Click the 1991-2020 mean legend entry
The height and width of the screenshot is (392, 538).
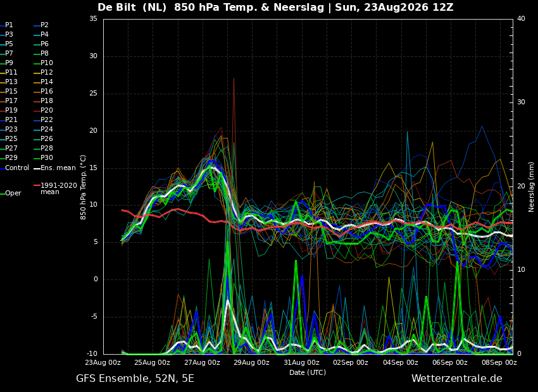(x=56, y=188)
